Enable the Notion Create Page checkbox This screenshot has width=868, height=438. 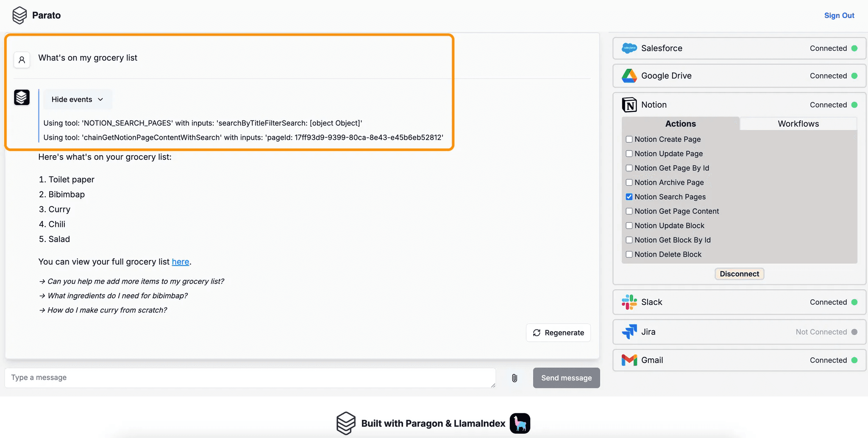point(629,139)
